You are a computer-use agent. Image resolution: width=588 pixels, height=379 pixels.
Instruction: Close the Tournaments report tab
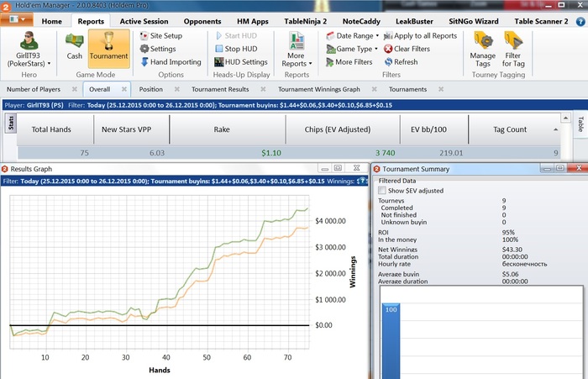click(x=441, y=89)
